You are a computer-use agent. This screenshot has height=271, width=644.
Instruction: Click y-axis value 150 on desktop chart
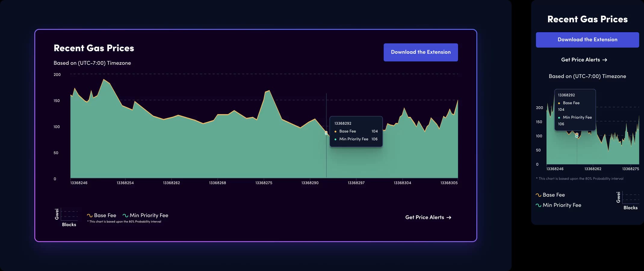[x=57, y=101]
